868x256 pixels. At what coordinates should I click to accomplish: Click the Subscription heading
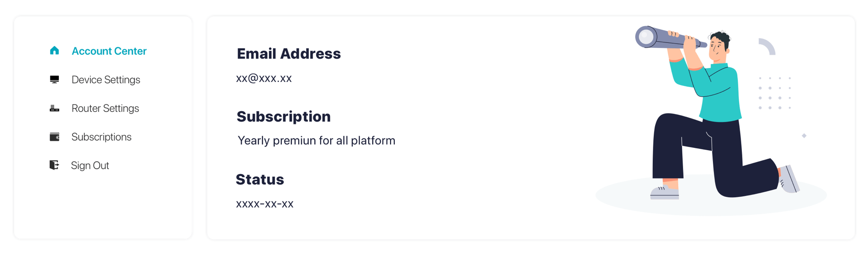284,117
